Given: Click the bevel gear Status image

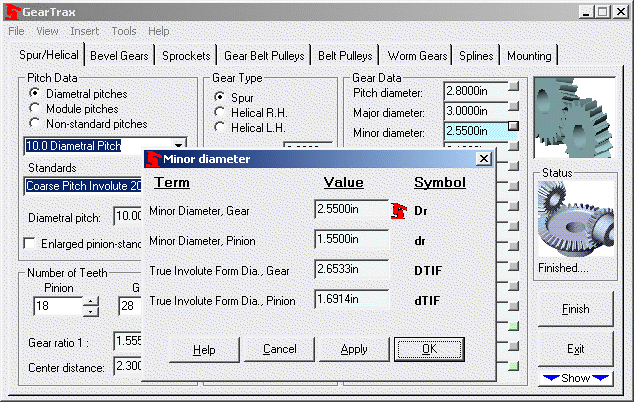Looking at the screenshot, I should 575,219.
